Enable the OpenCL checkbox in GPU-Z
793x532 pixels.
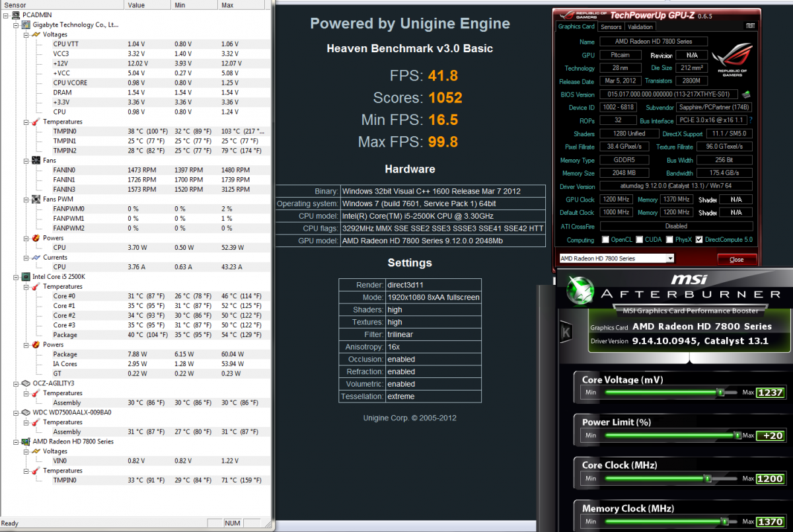click(605, 240)
